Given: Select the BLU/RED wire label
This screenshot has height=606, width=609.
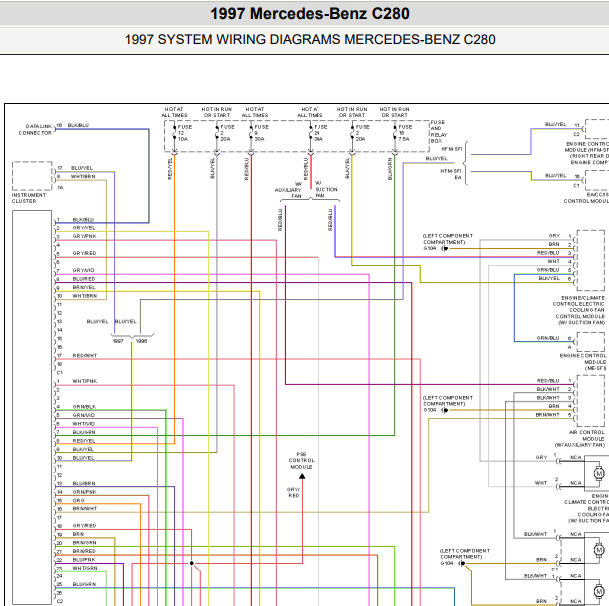Looking at the screenshot, I should [x=84, y=279].
